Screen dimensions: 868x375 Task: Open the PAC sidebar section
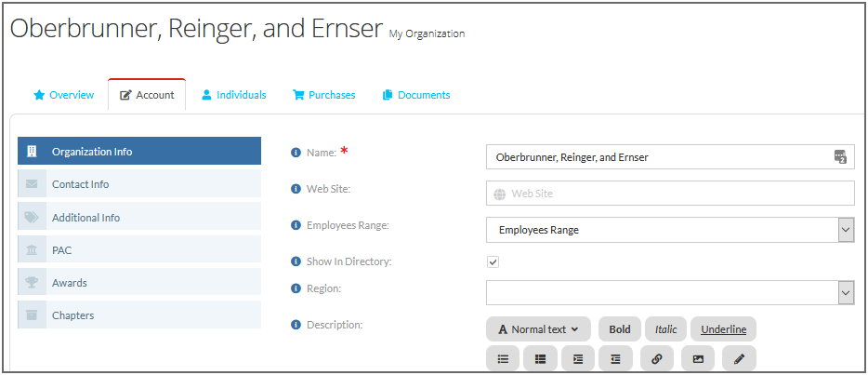point(139,250)
